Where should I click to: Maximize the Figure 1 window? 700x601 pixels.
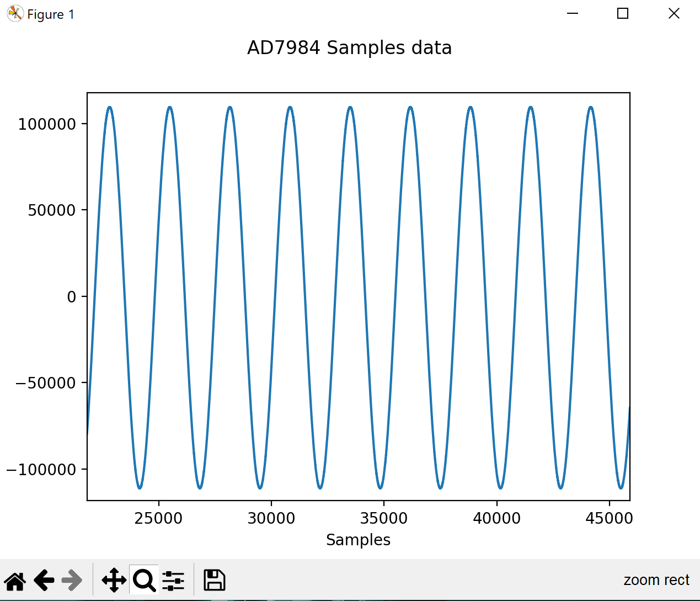coord(623,14)
